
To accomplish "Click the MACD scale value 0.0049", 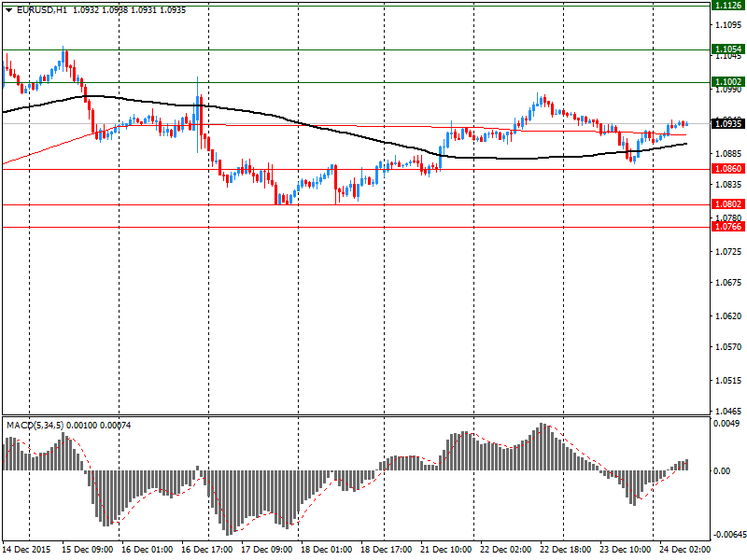I will click(727, 424).
